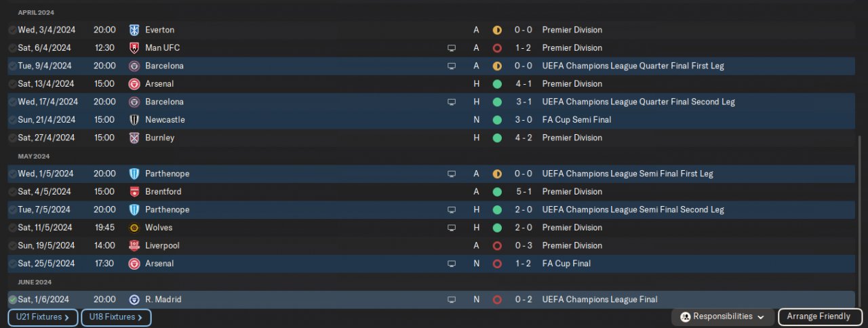
Task: Expand U21 Fixtures
Action: point(43,317)
